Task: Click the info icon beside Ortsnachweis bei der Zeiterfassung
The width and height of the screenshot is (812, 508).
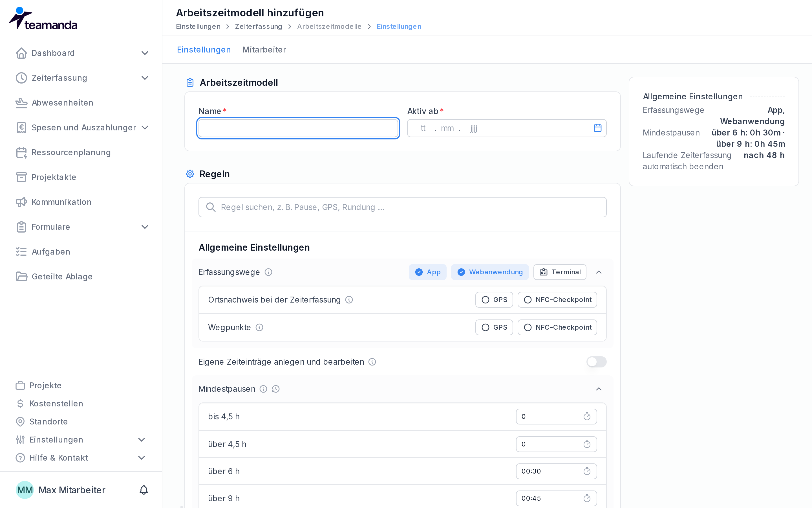Action: click(349, 300)
